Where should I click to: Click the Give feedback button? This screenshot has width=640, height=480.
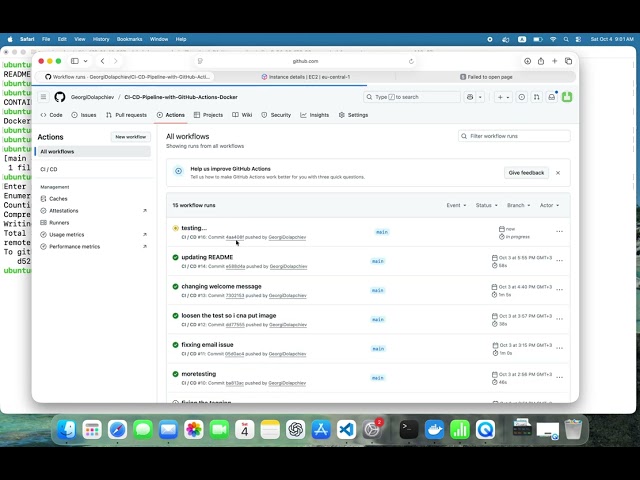pyautogui.click(x=526, y=173)
